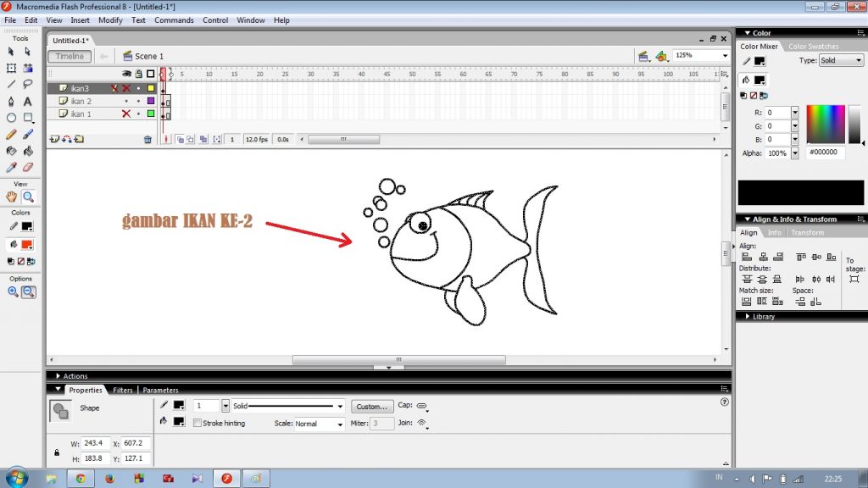Pick a hue in the color spectrum
The height and width of the screenshot is (488, 868).
(x=826, y=125)
